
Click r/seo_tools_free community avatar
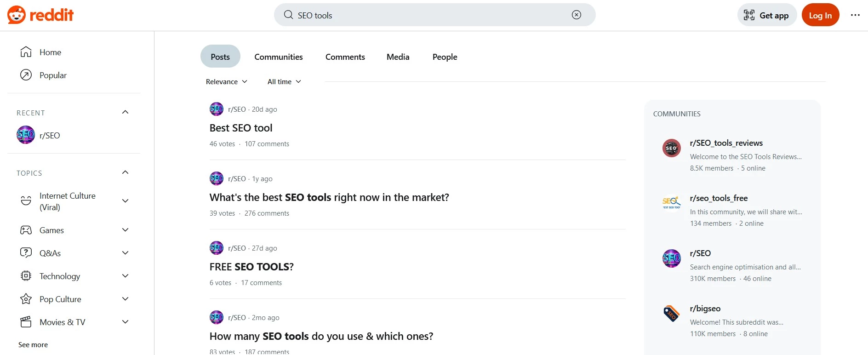[x=672, y=203]
